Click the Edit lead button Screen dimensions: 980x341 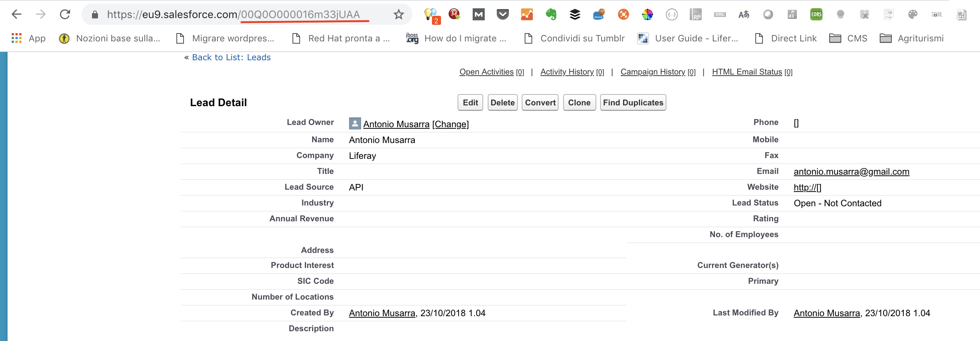[470, 102]
